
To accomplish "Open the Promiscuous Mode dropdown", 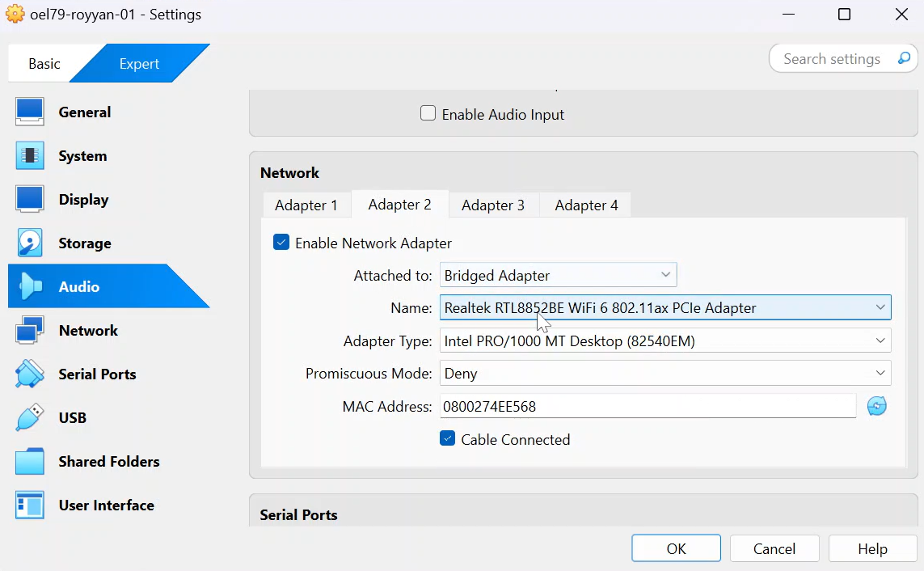I will [x=665, y=374].
